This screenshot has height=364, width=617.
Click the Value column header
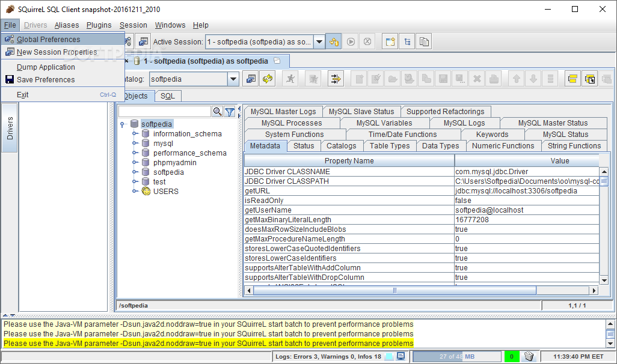click(x=527, y=161)
